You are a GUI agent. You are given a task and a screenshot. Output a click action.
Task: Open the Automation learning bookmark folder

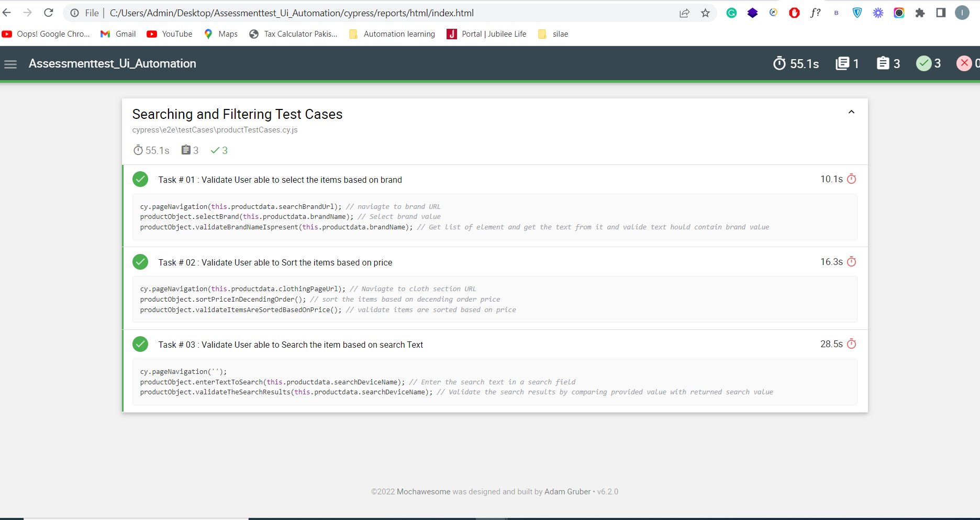pos(392,34)
